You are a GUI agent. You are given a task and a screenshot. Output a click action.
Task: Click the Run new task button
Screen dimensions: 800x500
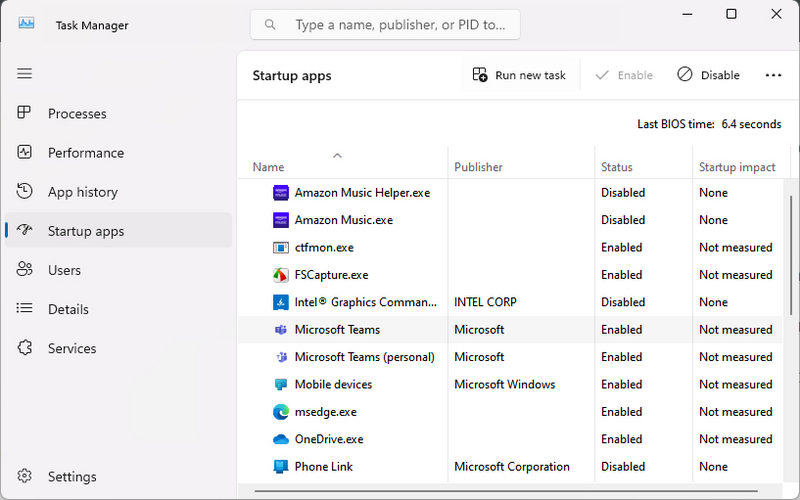point(520,75)
